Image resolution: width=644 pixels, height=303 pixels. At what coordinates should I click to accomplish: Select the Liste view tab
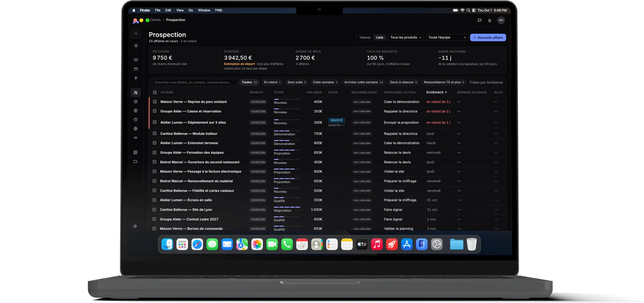click(x=380, y=37)
